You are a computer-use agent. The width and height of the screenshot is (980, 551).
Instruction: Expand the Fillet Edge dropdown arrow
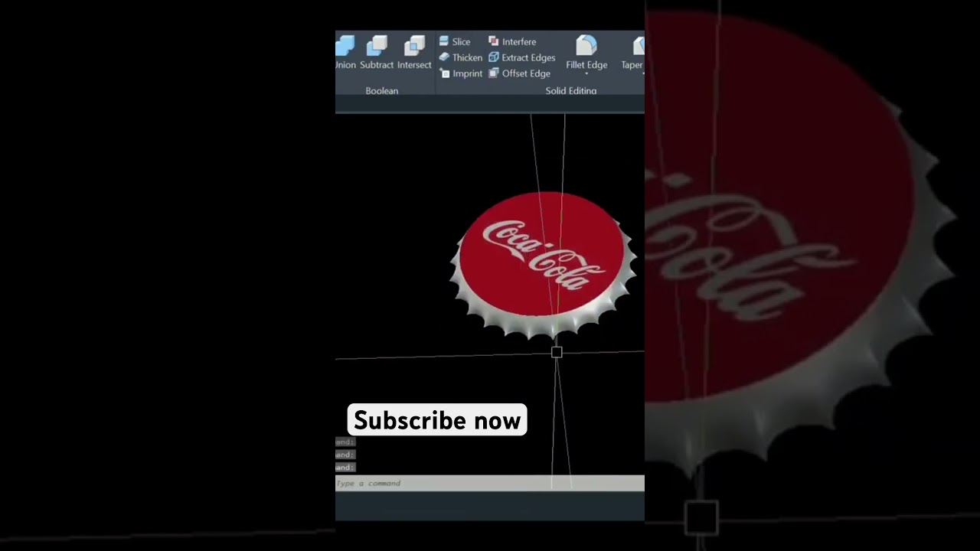pyautogui.click(x=586, y=74)
